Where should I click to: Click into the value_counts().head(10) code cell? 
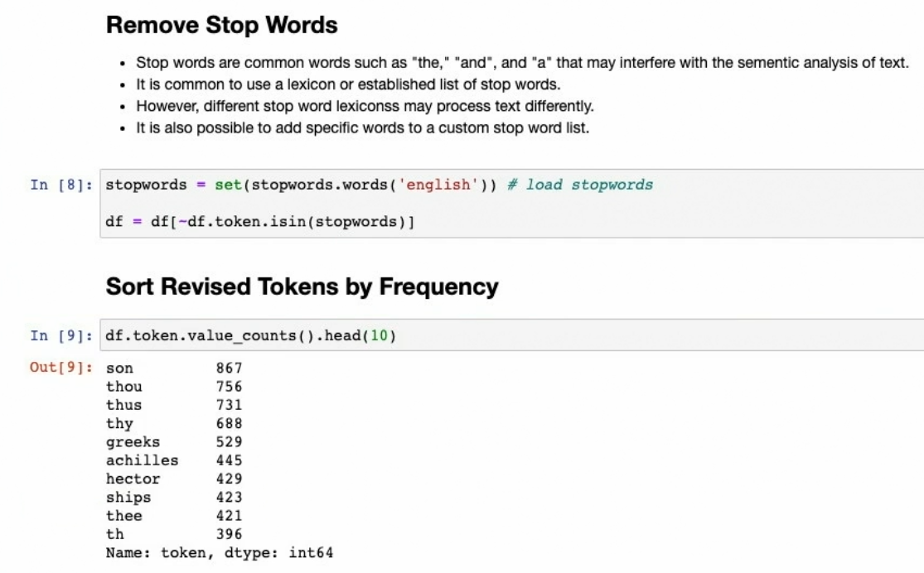250,335
